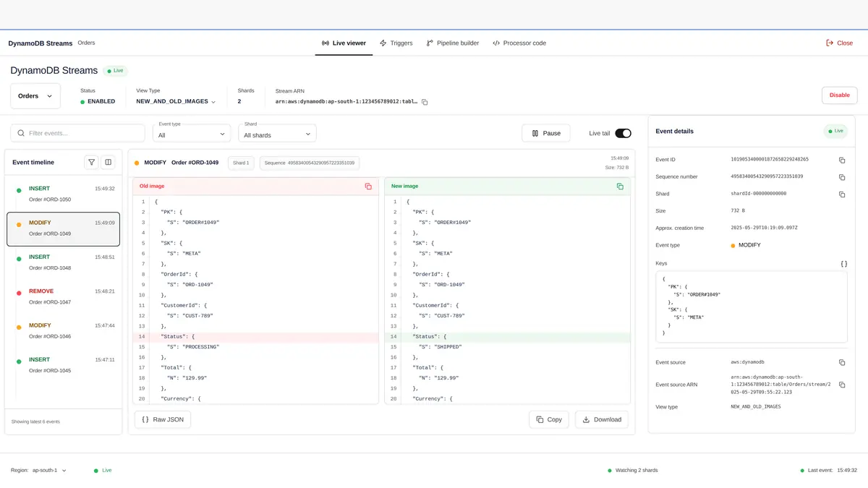Screen dimensions: 868x488
Task: Click Showing latest 6 events text
Action: (x=35, y=421)
